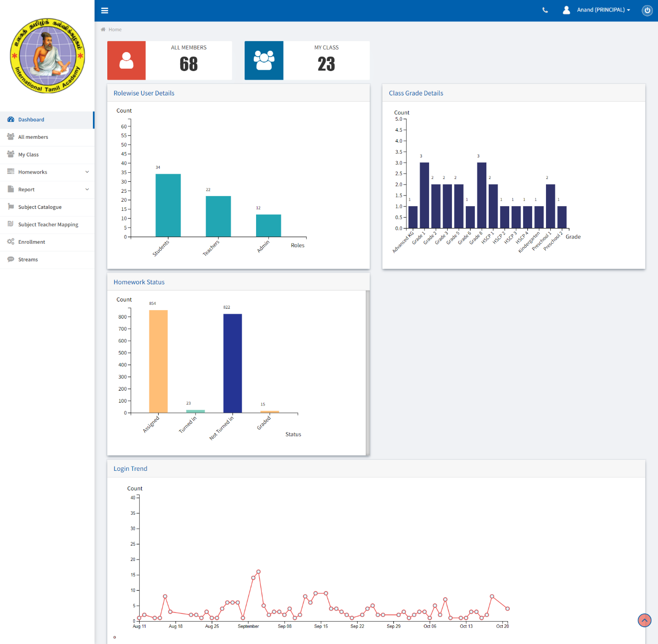Click the scroll-to-top arrow button
This screenshot has height=644, width=658.
644,620
